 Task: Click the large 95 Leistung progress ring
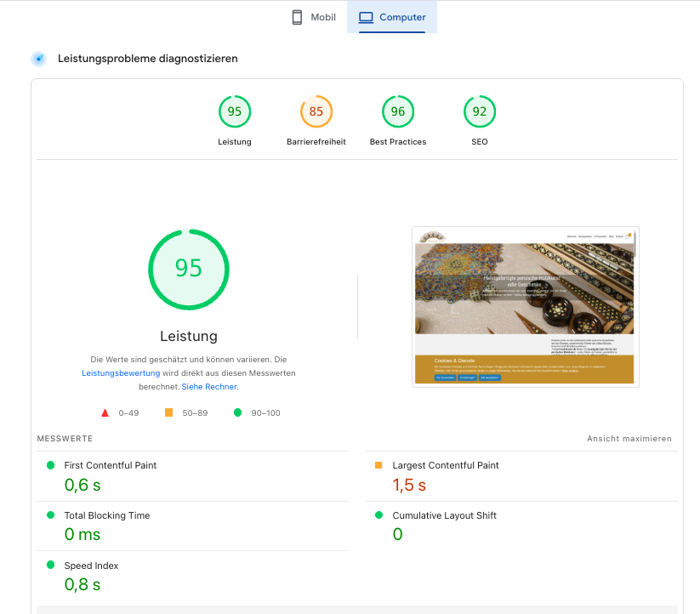pyautogui.click(x=189, y=270)
